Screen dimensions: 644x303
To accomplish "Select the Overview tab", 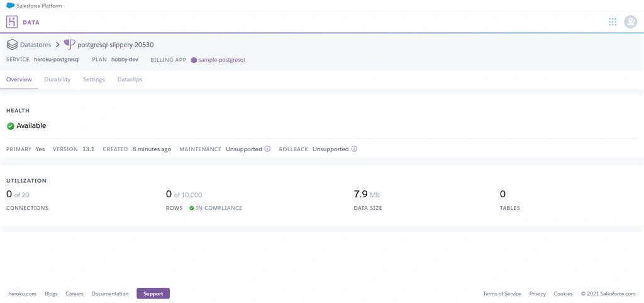I will pyautogui.click(x=19, y=79).
